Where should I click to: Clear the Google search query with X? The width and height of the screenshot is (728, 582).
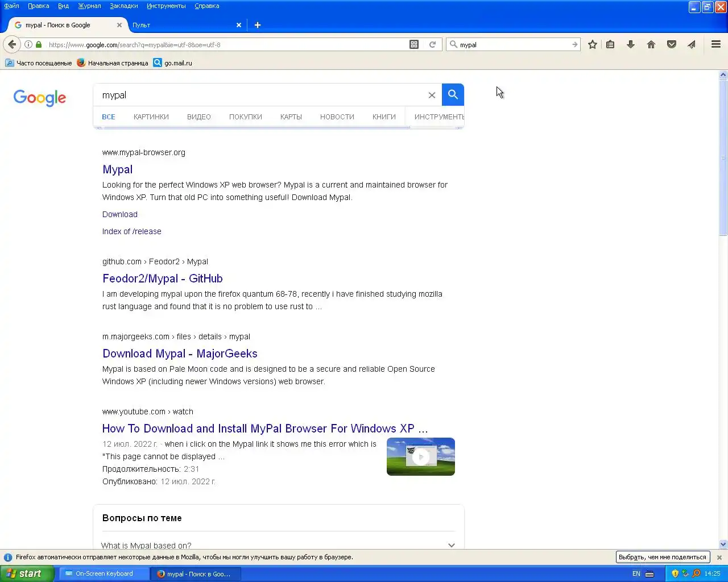[x=432, y=95]
